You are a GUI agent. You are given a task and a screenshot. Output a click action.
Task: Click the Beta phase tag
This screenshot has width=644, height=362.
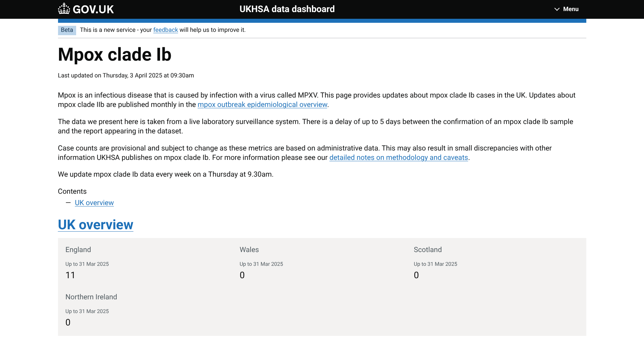pyautogui.click(x=67, y=30)
